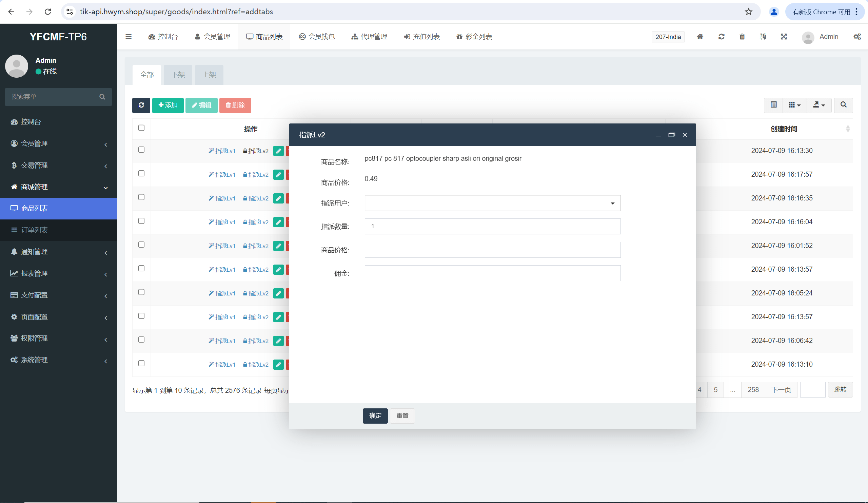Click the dark refresh table button
This screenshot has height=503, width=868.
(x=141, y=105)
